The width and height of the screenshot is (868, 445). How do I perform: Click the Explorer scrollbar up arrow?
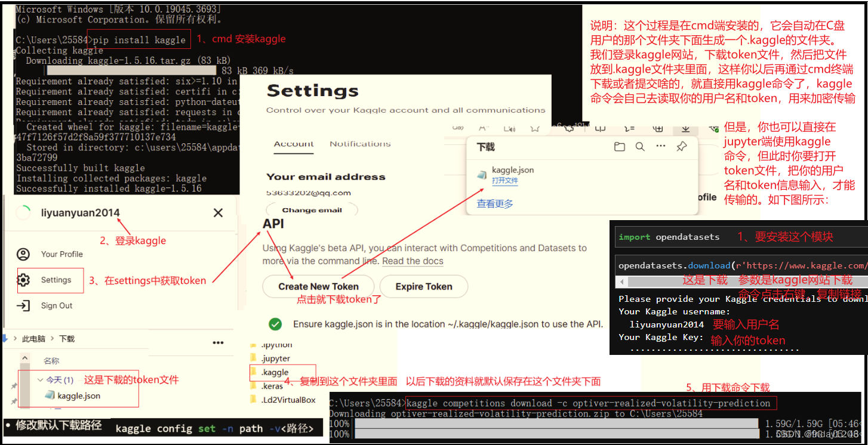24,359
